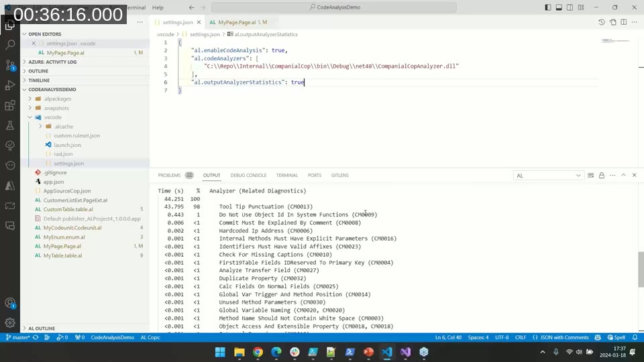Switch to the Debug Console tab
The width and height of the screenshot is (644, 362).
tap(248, 175)
